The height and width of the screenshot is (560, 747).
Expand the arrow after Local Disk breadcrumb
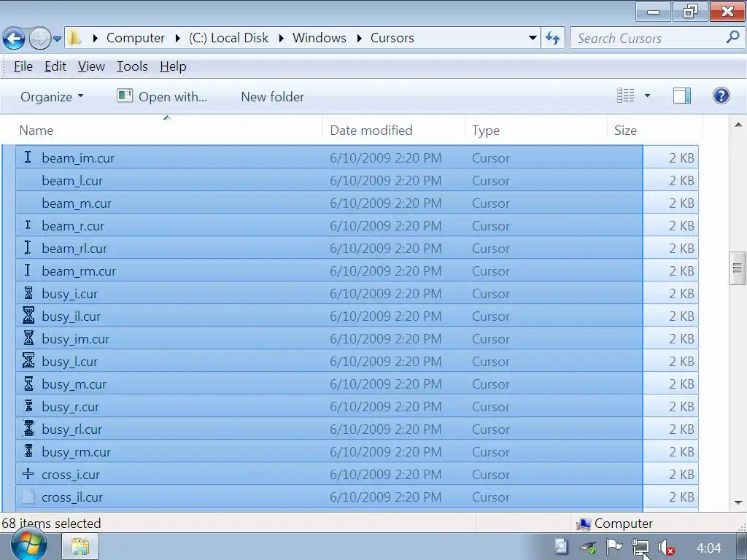(281, 38)
